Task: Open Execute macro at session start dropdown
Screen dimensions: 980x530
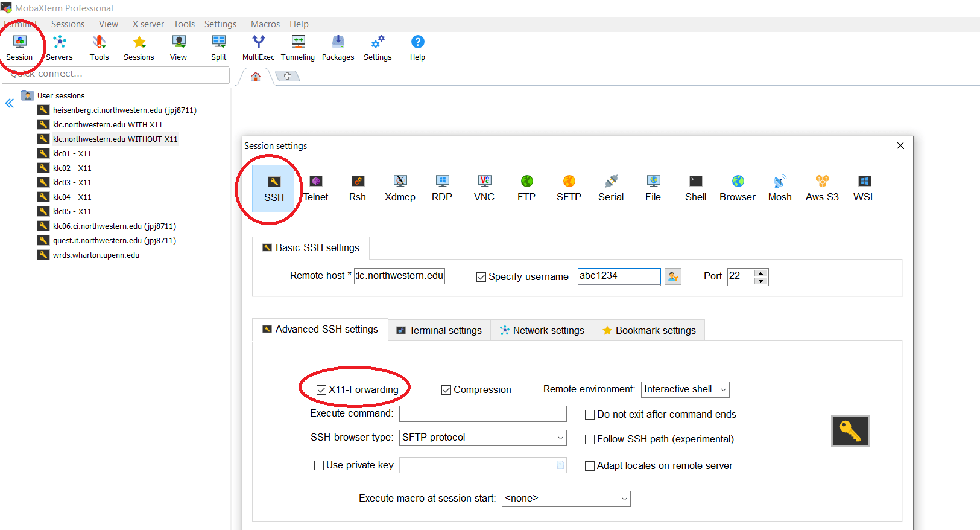Action: [x=566, y=499]
